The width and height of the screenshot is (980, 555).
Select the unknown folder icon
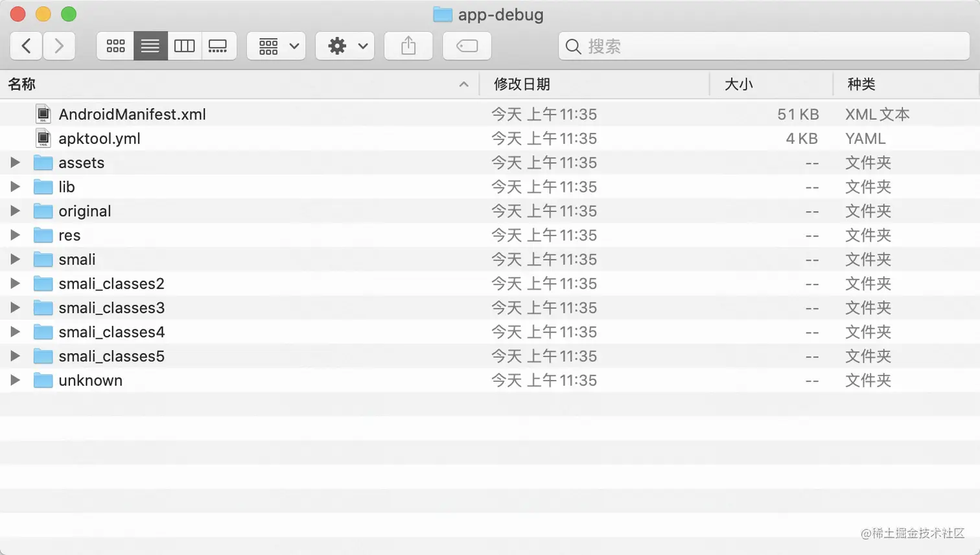pos(43,381)
